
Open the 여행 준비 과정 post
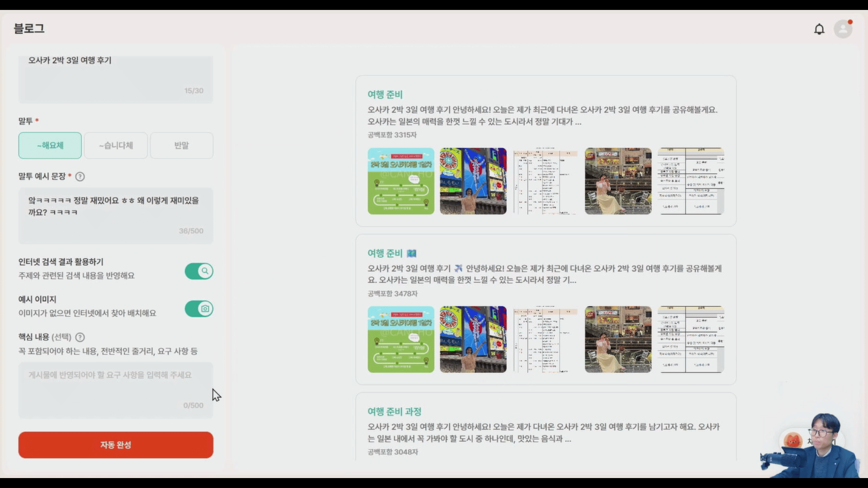pyautogui.click(x=394, y=412)
